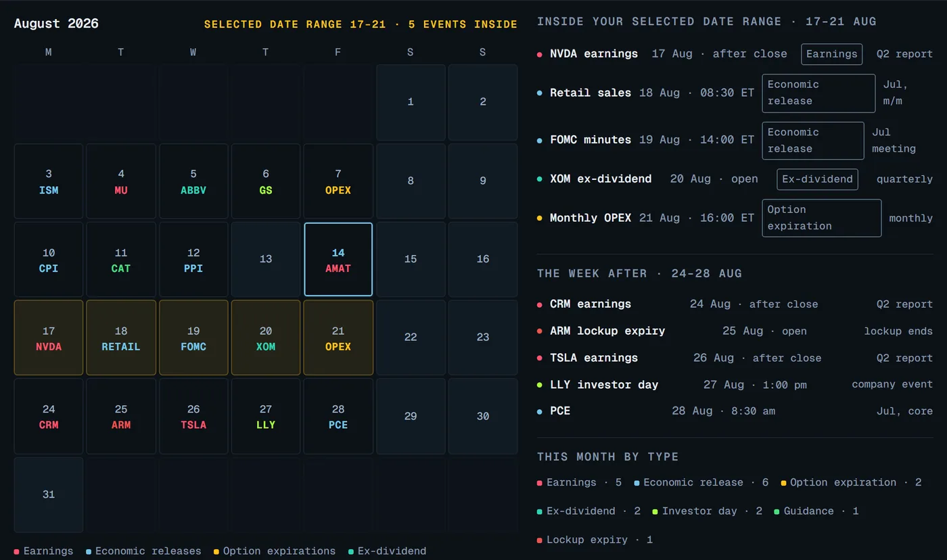The height and width of the screenshot is (560, 947).
Task: Open the CRM earnings event
Action: [x=735, y=304]
